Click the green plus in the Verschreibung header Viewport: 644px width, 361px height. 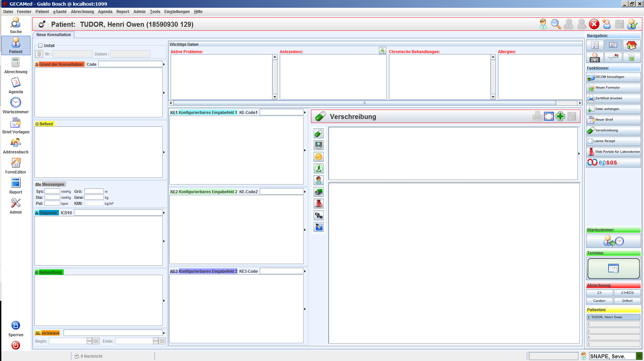(560, 116)
